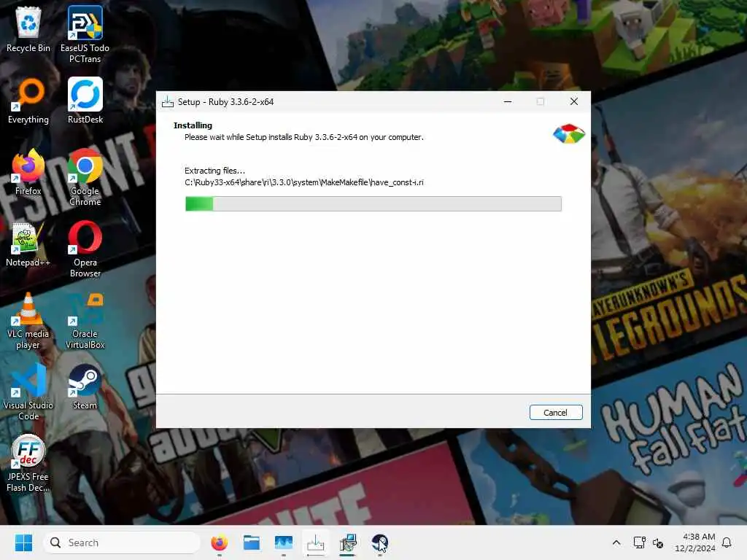Select the Google Chrome desktop shortcut
Viewport: 747px width, 560px height.
(85, 177)
